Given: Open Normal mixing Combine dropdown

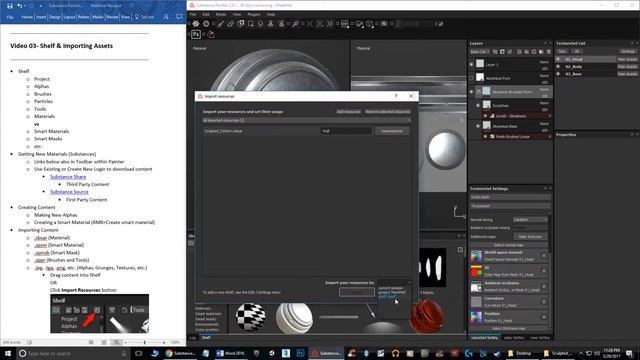Looking at the screenshot, I should tap(530, 220).
